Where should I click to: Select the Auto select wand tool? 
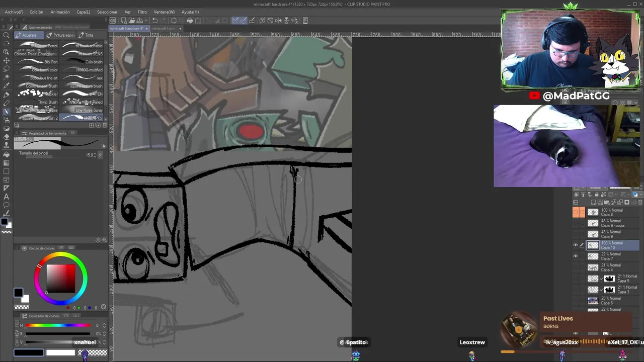pos(6,77)
